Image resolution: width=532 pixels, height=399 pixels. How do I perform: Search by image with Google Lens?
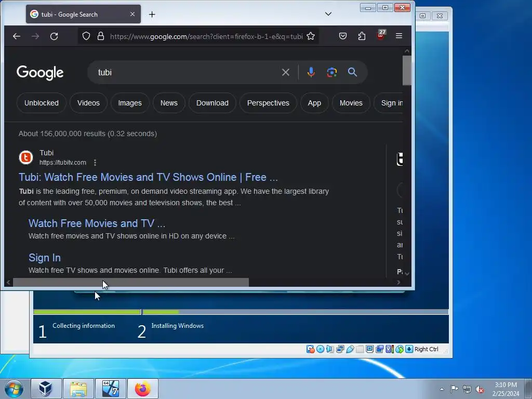(x=332, y=72)
